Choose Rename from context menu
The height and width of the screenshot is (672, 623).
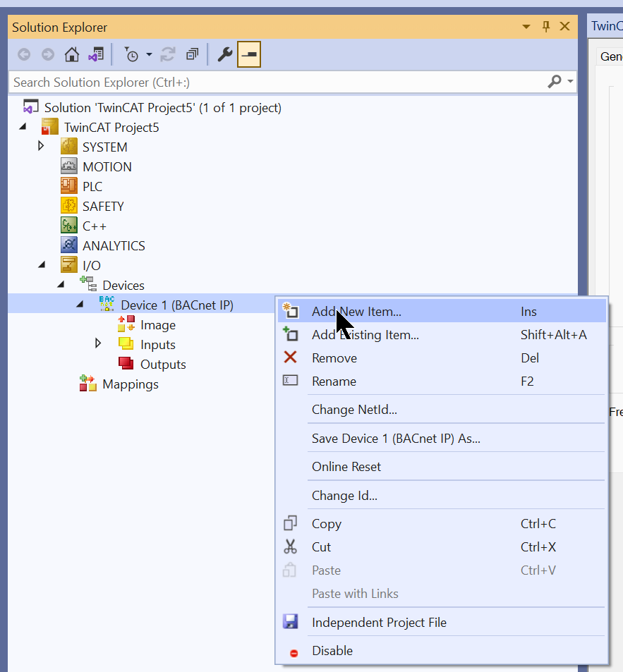[x=442, y=381]
